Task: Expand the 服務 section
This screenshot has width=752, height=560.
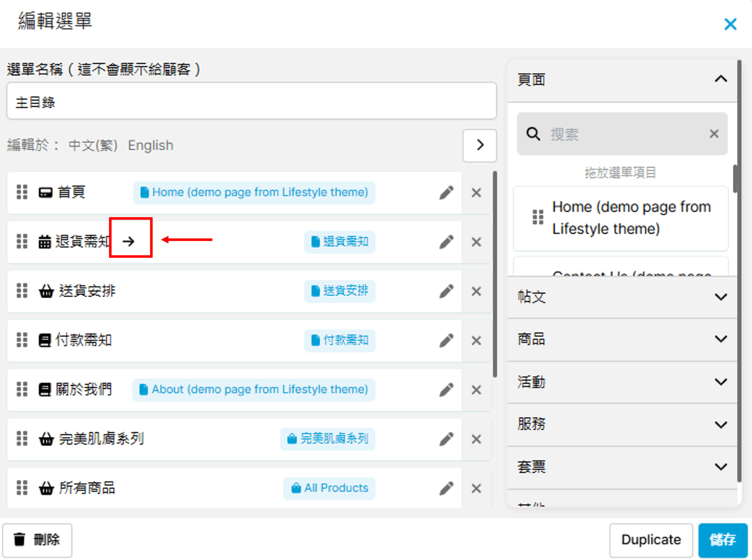Action: [721, 424]
